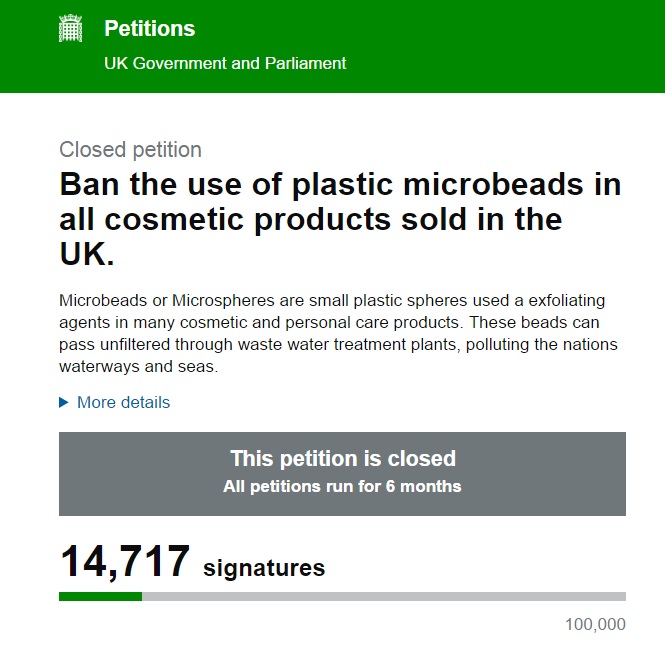Expand the More details section
Viewport: 665px width, 665px height.
123,402
